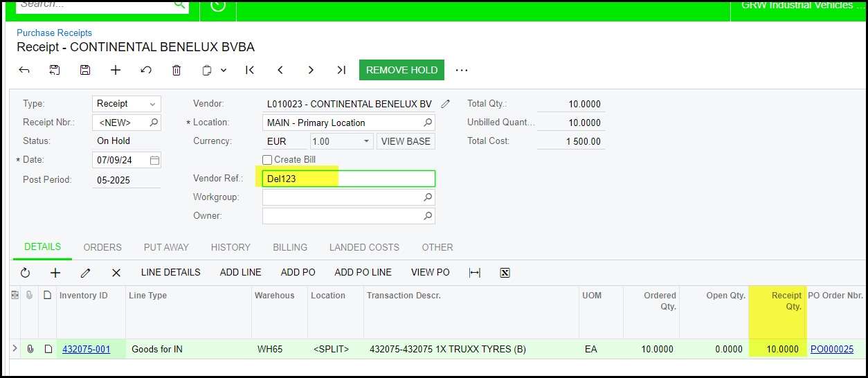Open PO000025 order link
868x378 pixels.
[831, 350]
